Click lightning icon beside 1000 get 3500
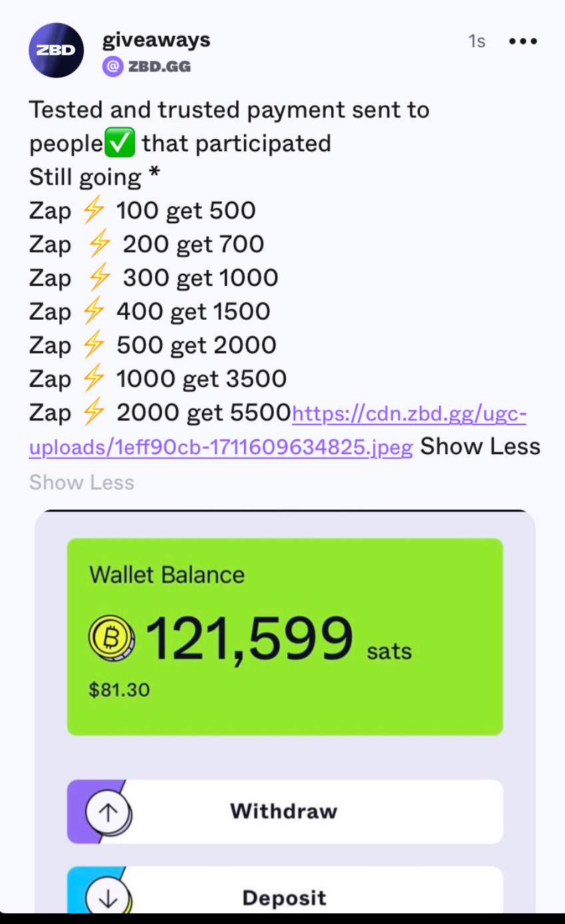Screen dimensions: 565x924 tap(94, 378)
